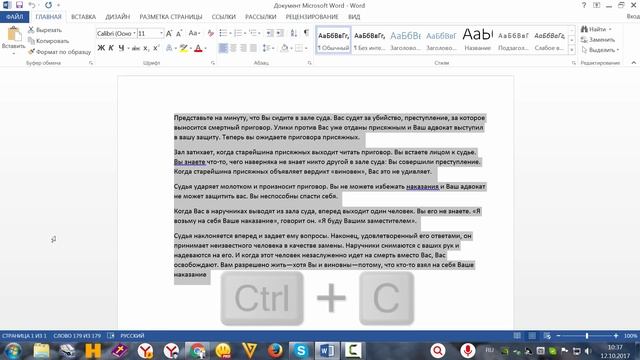Image resolution: width=640 pixels, height=360 pixels.
Task: Switch to the ВСТАВКА tab
Action: coord(83,17)
